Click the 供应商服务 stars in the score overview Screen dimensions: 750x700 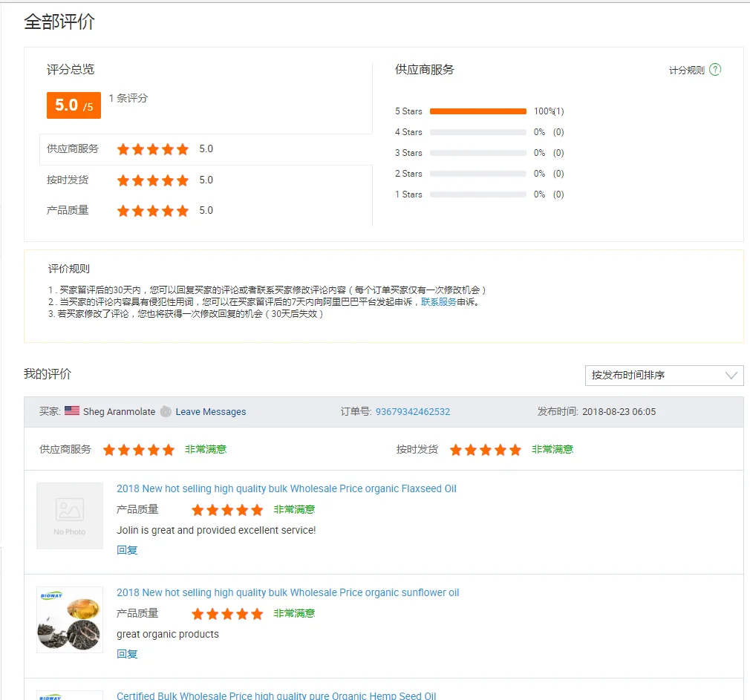coord(153,149)
